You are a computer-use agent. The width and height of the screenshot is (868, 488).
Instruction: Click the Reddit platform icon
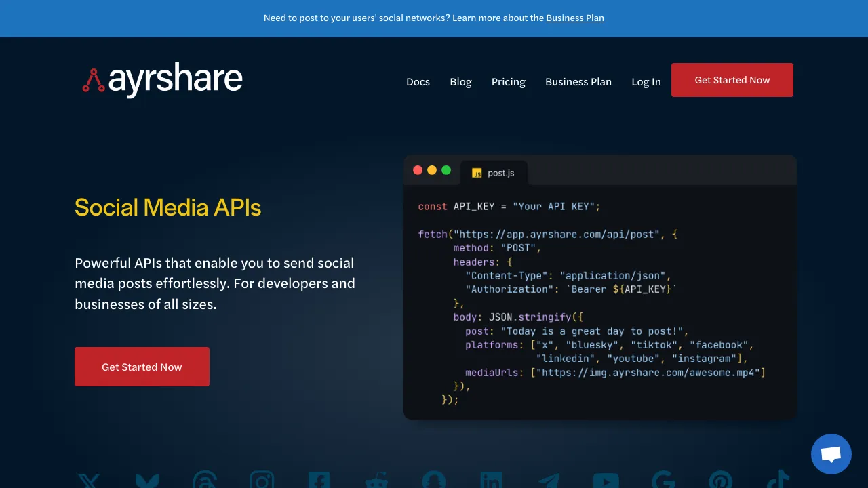coord(376,480)
